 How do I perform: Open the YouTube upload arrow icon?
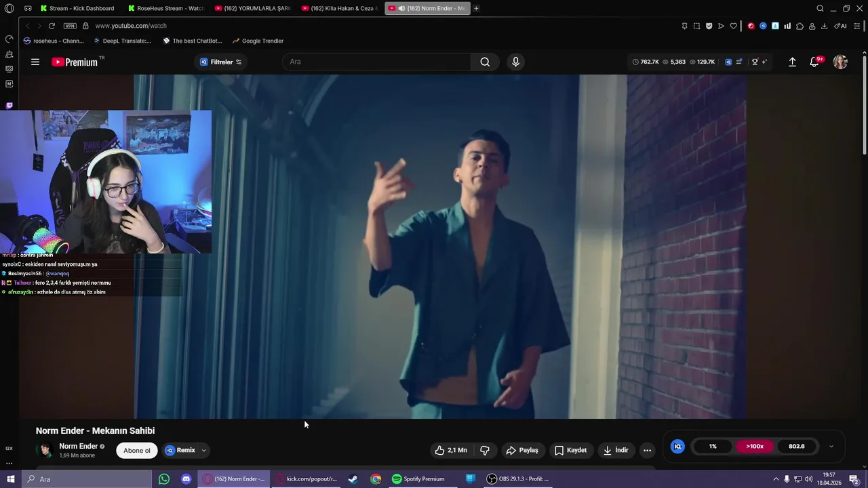[x=792, y=62]
